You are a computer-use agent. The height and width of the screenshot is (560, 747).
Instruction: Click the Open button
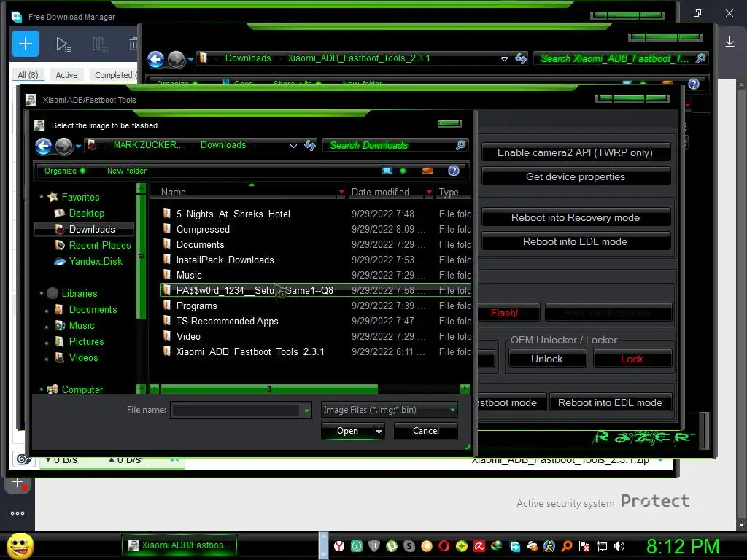point(348,431)
